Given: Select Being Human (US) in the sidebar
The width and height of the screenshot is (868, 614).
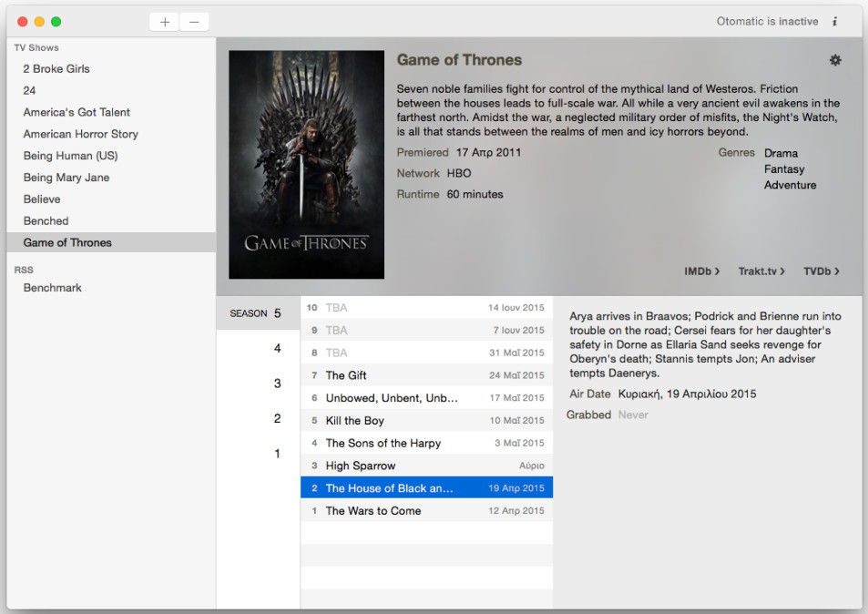Looking at the screenshot, I should point(111,156).
